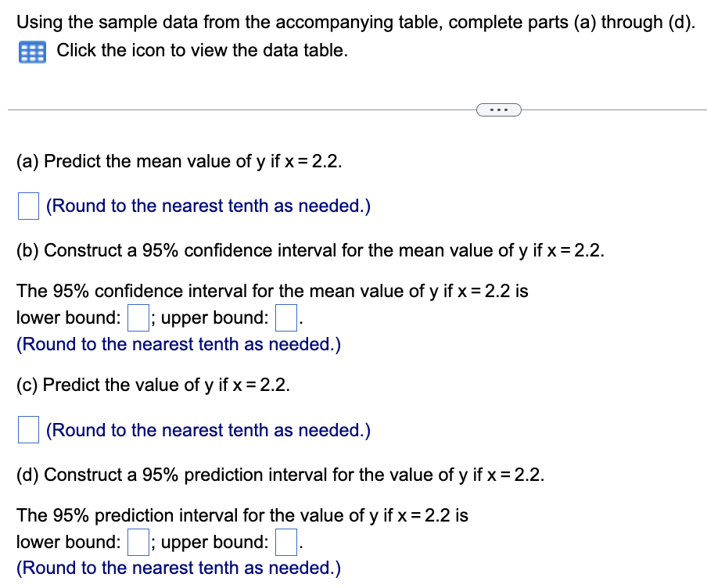Click the blue table icon above the divider

tap(31, 51)
